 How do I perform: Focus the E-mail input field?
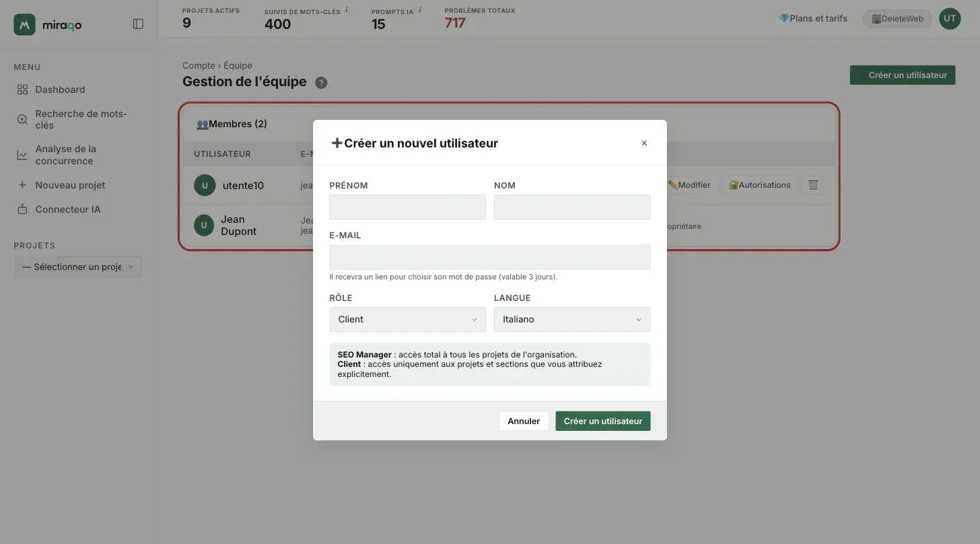tap(490, 257)
